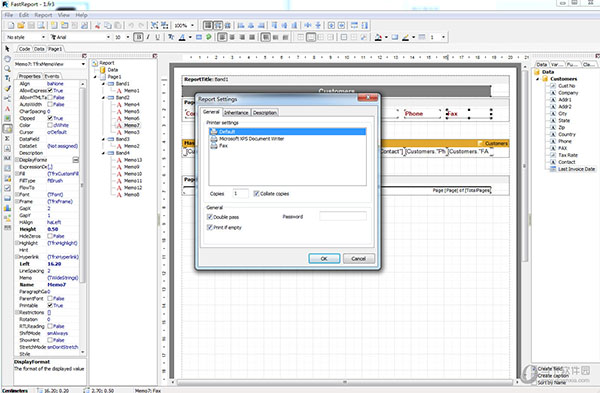
Task: Click the frame color pencil toolbar icon
Action: [x=405, y=37]
